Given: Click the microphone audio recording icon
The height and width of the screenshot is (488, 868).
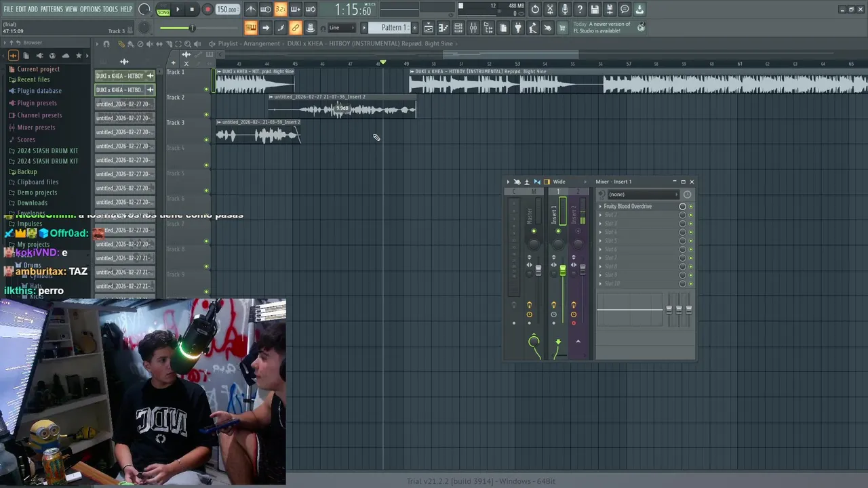Looking at the screenshot, I should [565, 9].
